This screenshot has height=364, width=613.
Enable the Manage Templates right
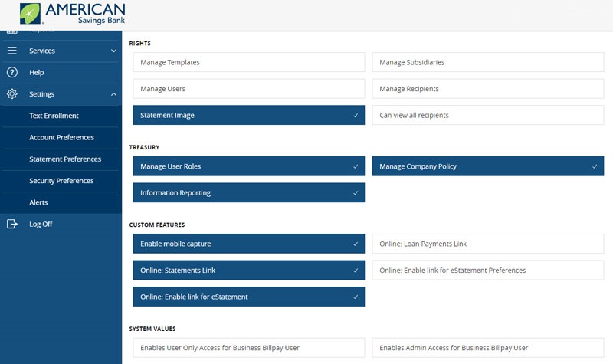tap(248, 62)
